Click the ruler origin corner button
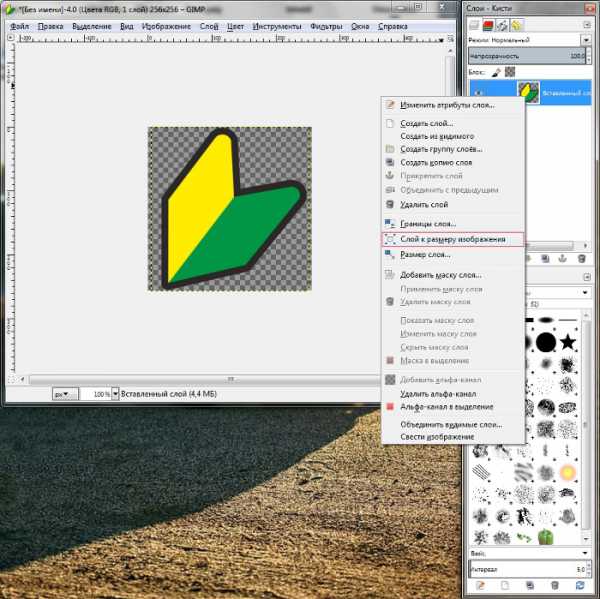600x599 pixels. 11,38
